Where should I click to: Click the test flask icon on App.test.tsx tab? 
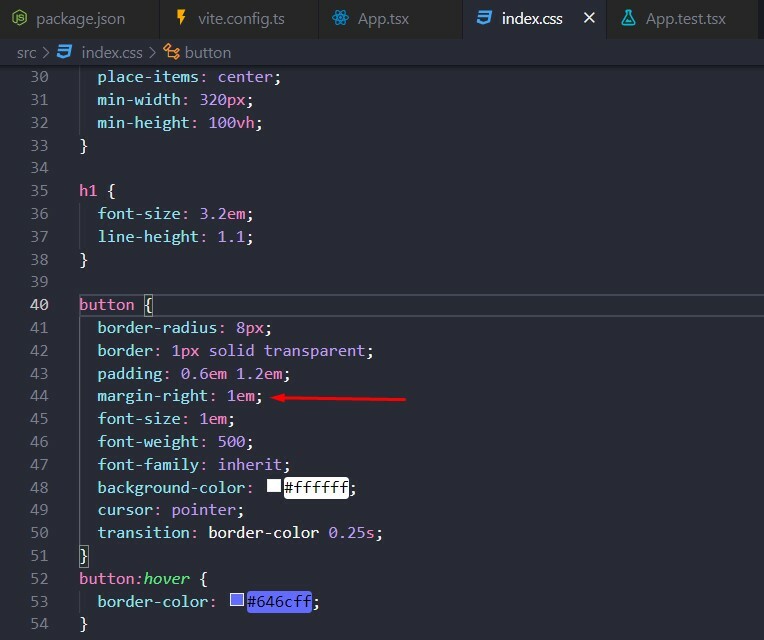tap(628, 19)
